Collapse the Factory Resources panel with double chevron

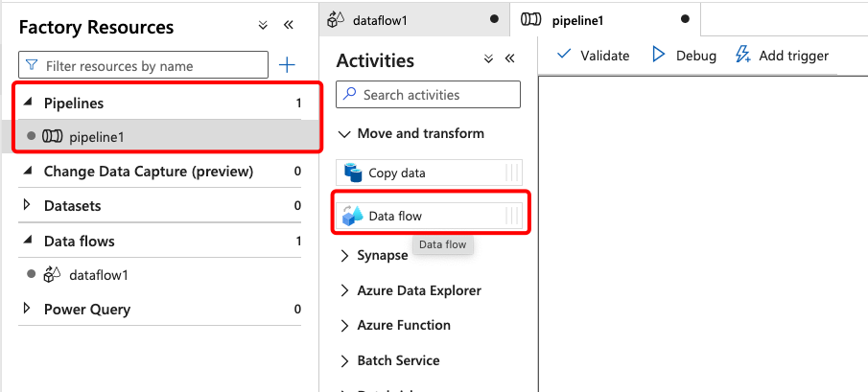coord(288,25)
